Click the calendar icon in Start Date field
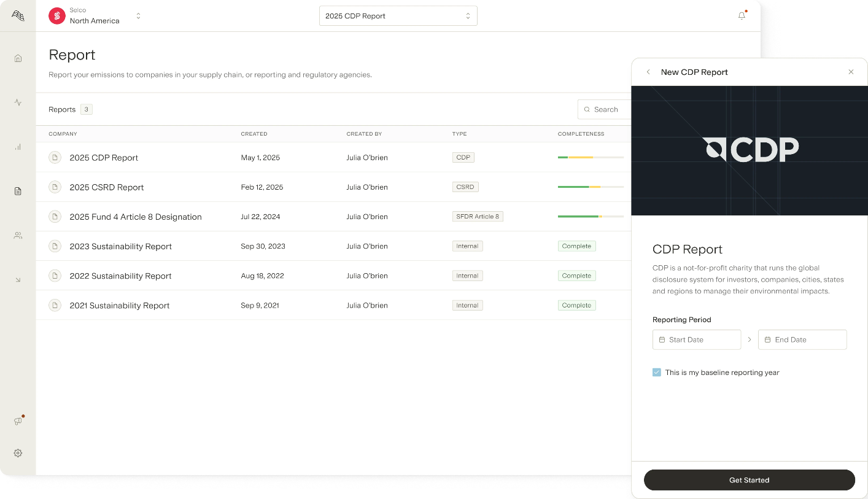Screen dimensions: 868x499 662,339
